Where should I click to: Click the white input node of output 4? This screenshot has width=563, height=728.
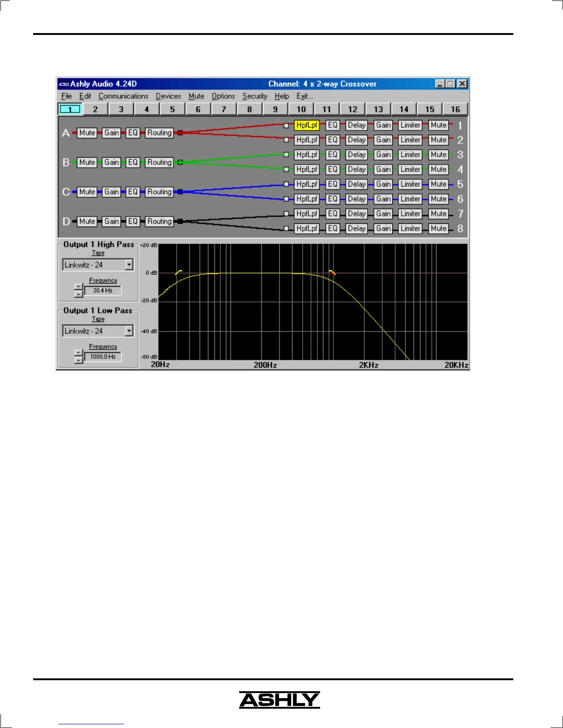coord(286,169)
